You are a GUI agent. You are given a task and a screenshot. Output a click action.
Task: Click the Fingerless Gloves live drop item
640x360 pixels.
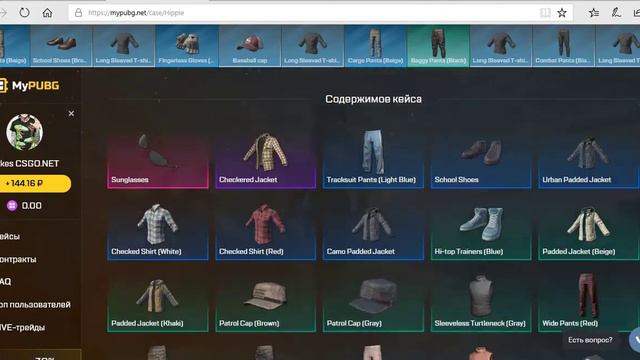(187, 46)
